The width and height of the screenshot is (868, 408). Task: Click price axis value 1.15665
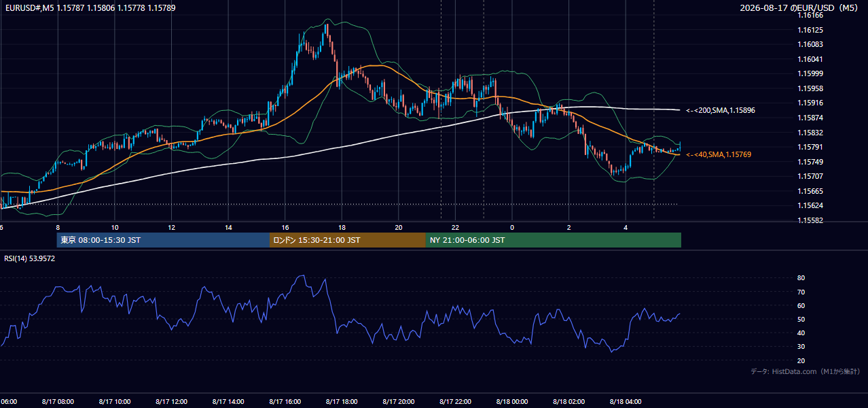pyautogui.click(x=810, y=191)
